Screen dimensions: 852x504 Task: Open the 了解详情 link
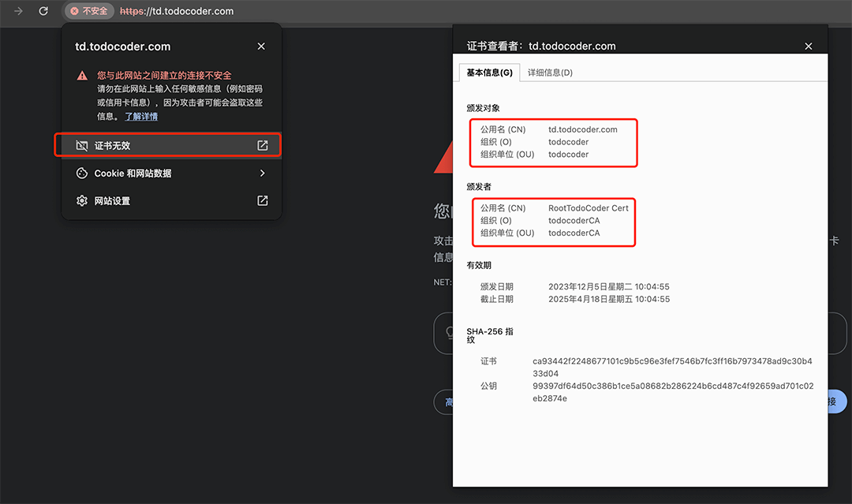click(141, 116)
